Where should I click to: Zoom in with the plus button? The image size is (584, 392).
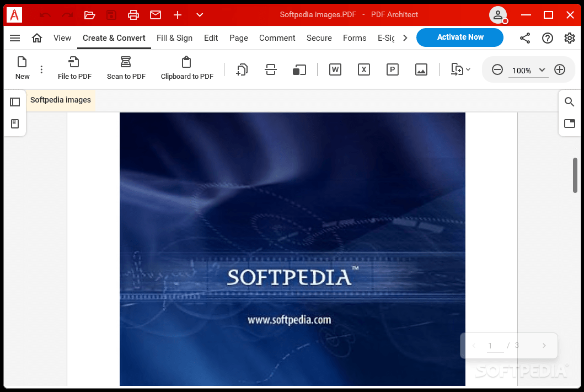coord(560,69)
